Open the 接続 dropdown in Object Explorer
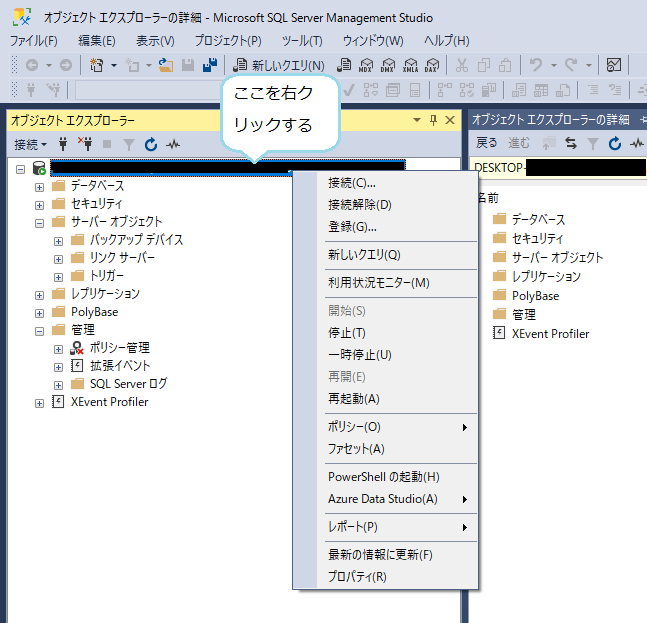 click(x=30, y=144)
